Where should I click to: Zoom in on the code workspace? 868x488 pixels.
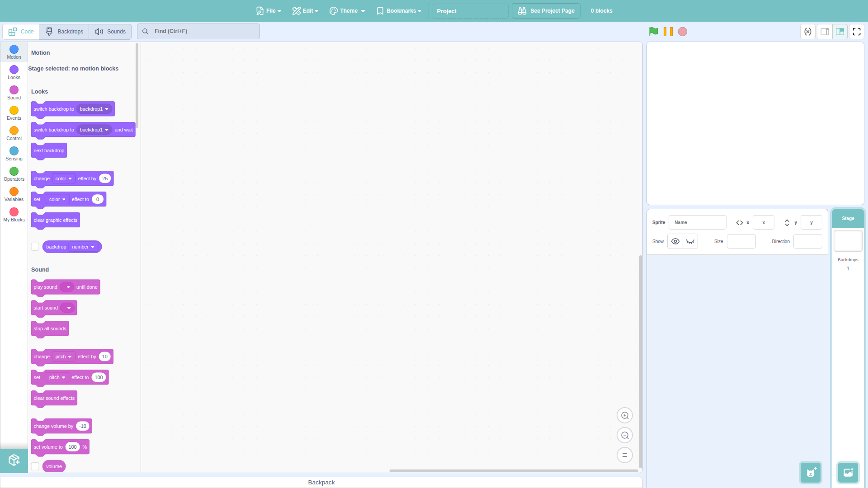[x=625, y=416]
